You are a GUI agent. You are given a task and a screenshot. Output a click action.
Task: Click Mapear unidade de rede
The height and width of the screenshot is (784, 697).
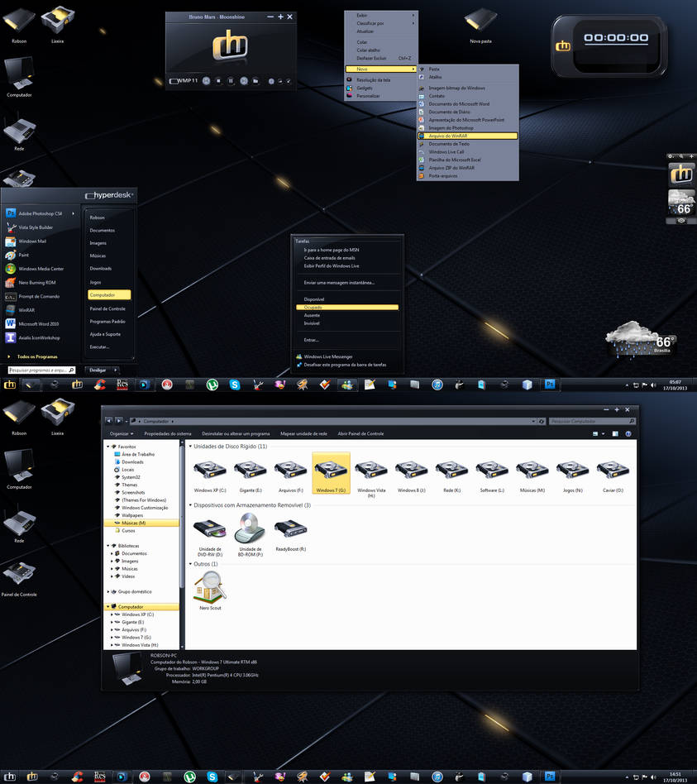click(303, 434)
